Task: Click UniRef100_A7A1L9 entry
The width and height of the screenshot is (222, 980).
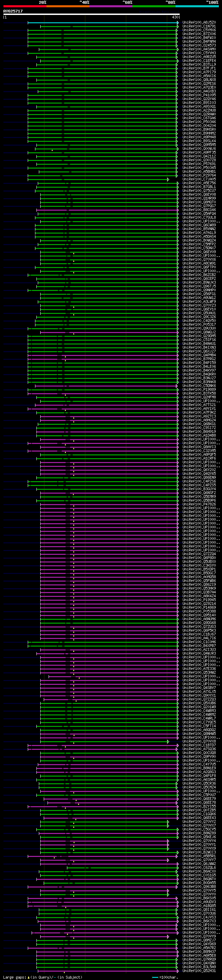Action: pos(199,233)
